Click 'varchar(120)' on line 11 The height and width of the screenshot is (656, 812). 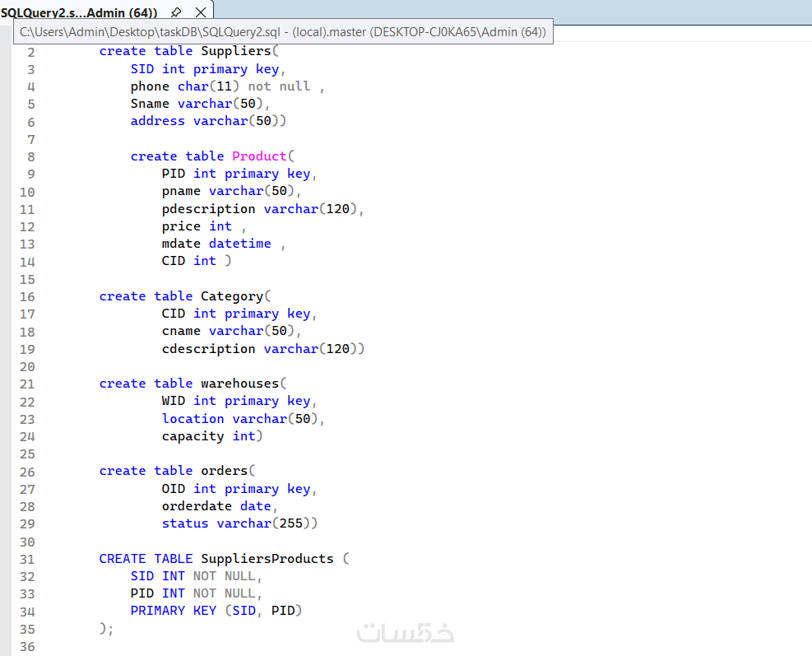(310, 209)
